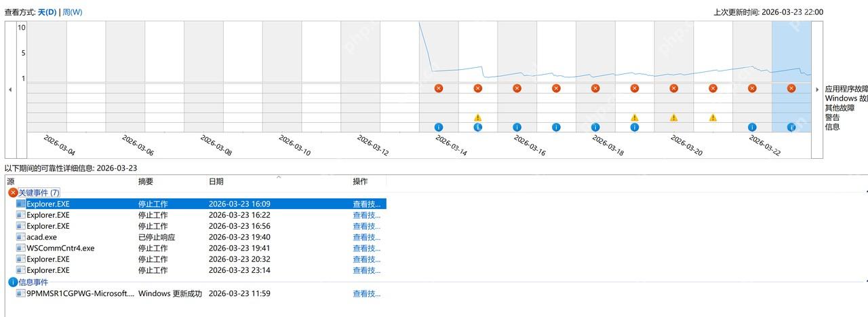Screen dimensions: 868x317
Task: Select the application failure icon for 2026-03-22
Action: [x=752, y=88]
